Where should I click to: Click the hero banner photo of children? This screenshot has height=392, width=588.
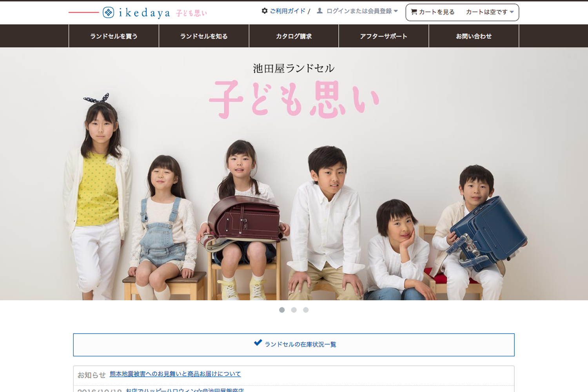[294, 196]
